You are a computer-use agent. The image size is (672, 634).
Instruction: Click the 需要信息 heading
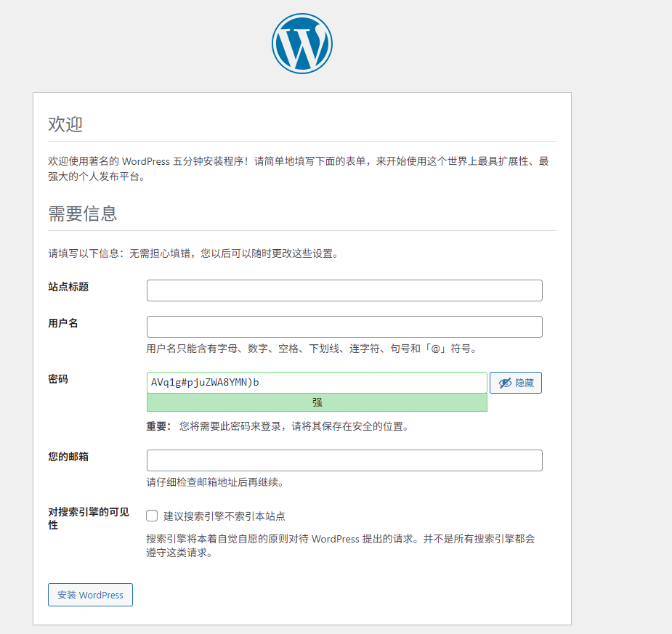tap(82, 214)
